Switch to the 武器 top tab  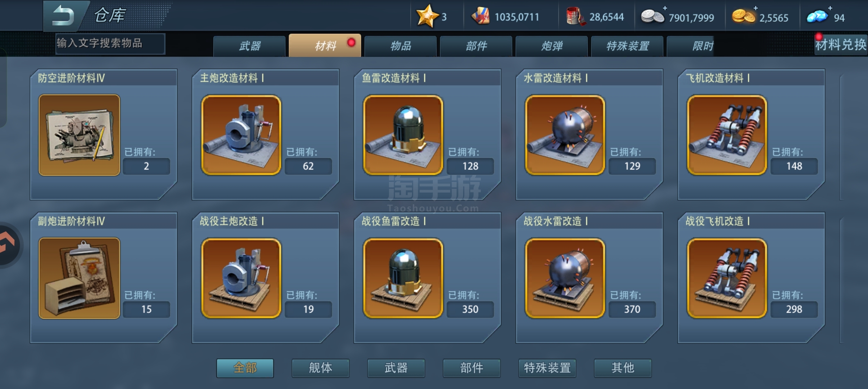pos(249,46)
